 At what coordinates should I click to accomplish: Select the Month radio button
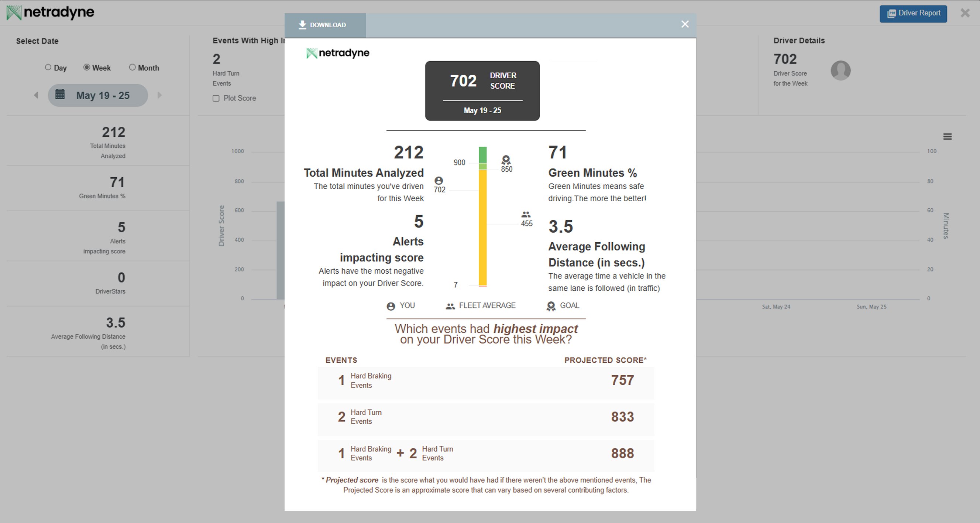[132, 67]
